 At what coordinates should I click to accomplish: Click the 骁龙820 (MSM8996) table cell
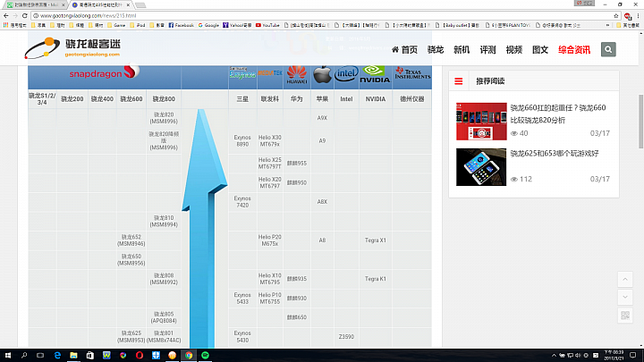pyautogui.click(x=164, y=118)
